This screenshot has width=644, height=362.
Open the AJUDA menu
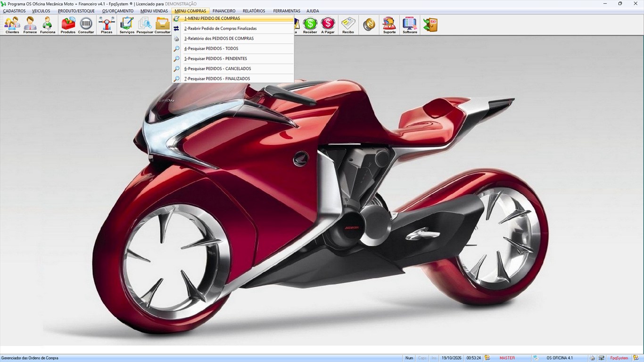313,11
